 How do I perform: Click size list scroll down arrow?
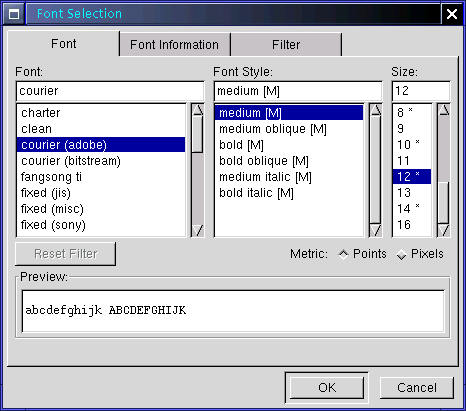444,231
